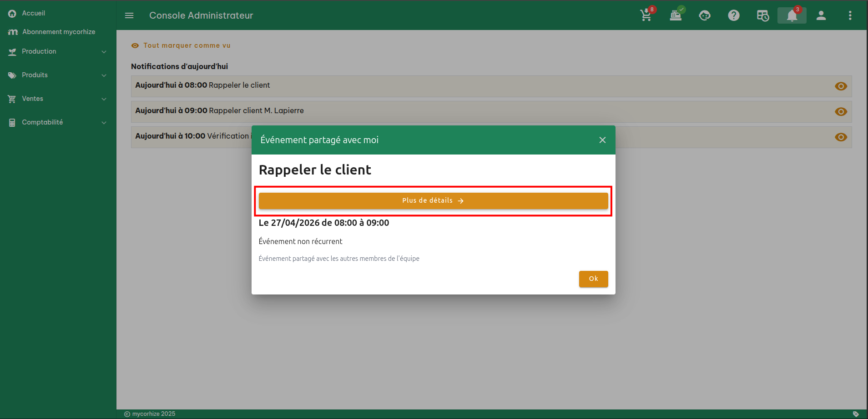Image resolution: width=868 pixels, height=419 pixels.
Task: Go to Accueil in the sidebar
Action: (34, 13)
